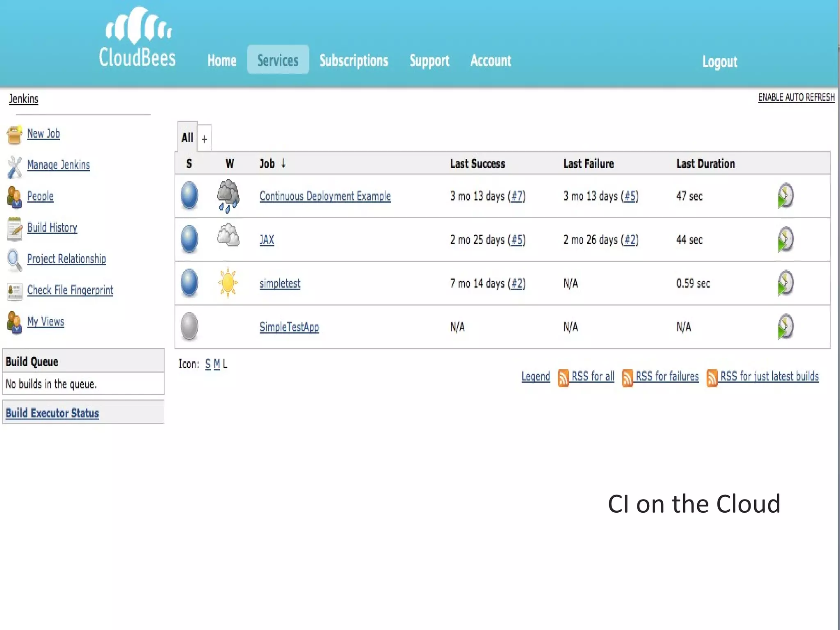Click the RSS for just latest builds icon
The height and width of the screenshot is (630, 840).
click(x=712, y=378)
